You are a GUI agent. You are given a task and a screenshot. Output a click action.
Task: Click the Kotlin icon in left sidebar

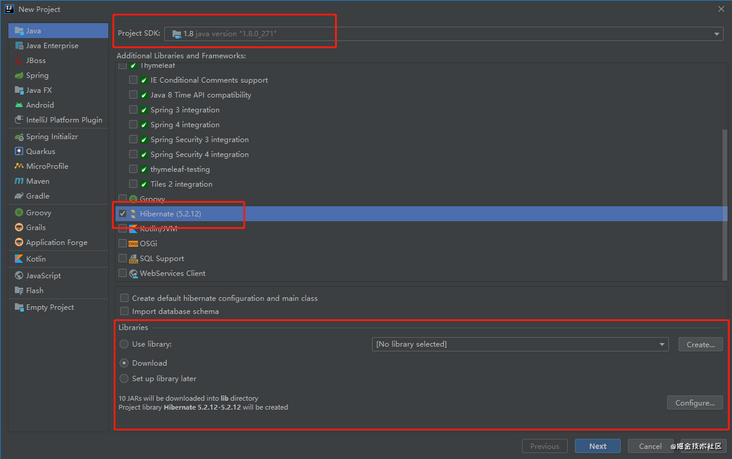[x=19, y=259]
